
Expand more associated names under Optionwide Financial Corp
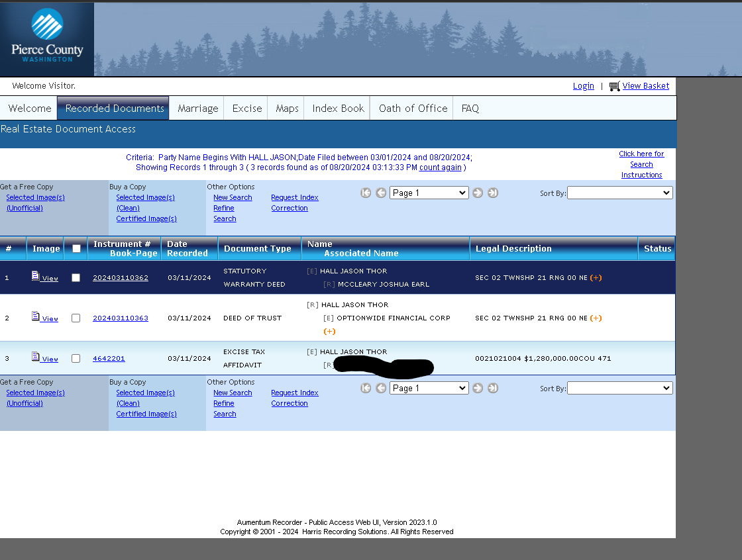pos(329,332)
